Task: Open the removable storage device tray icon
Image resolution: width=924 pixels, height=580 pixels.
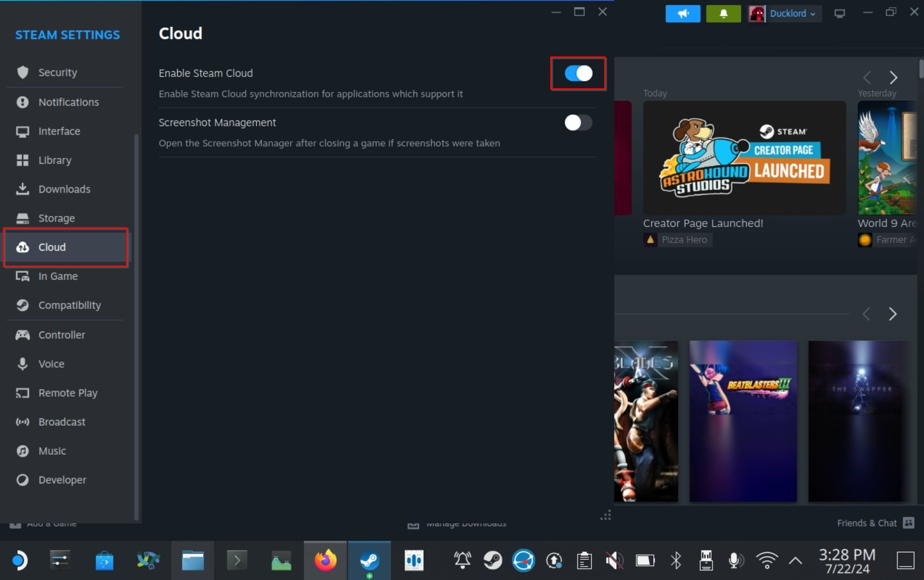Action: 706,560
